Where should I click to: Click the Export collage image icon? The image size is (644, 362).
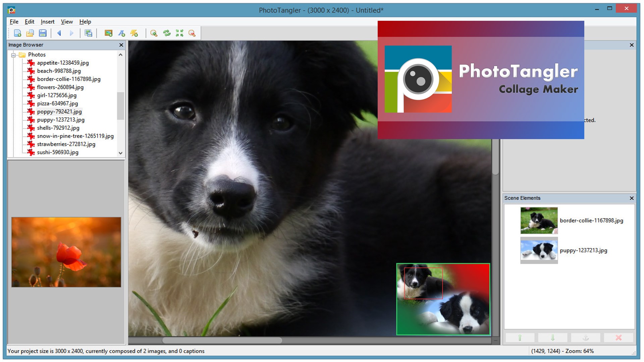click(89, 33)
